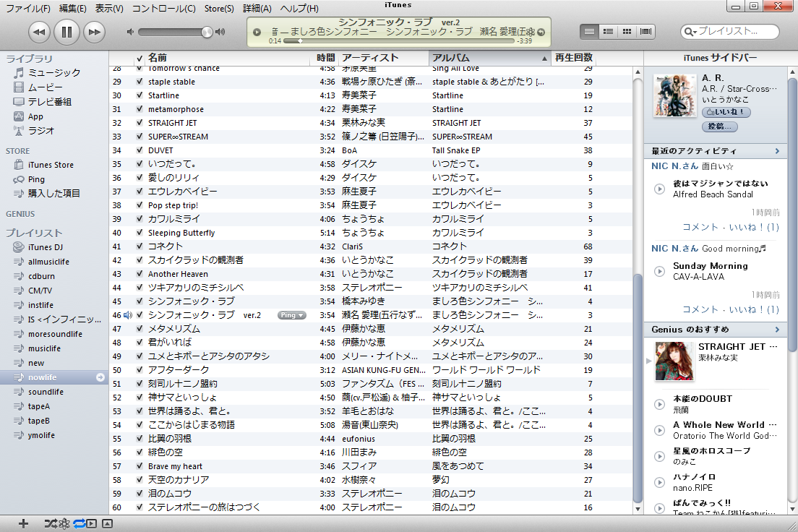This screenshot has width=798, height=532.
Task: Toggle checkbox column header
Action: click(140, 58)
